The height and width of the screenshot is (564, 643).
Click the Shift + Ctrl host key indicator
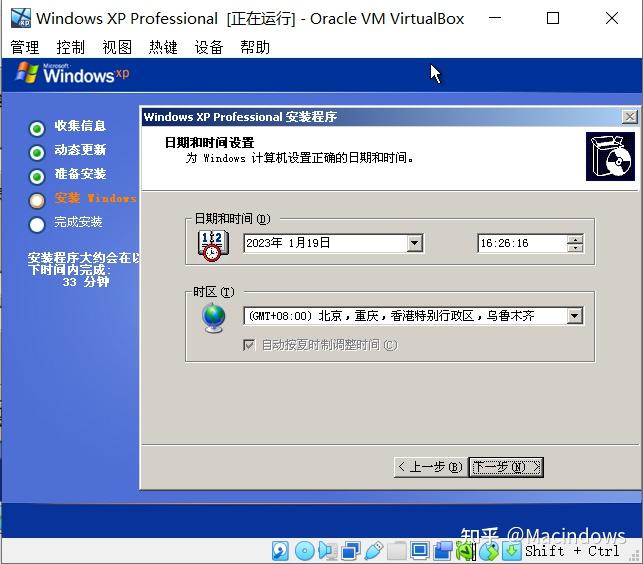(x=572, y=551)
